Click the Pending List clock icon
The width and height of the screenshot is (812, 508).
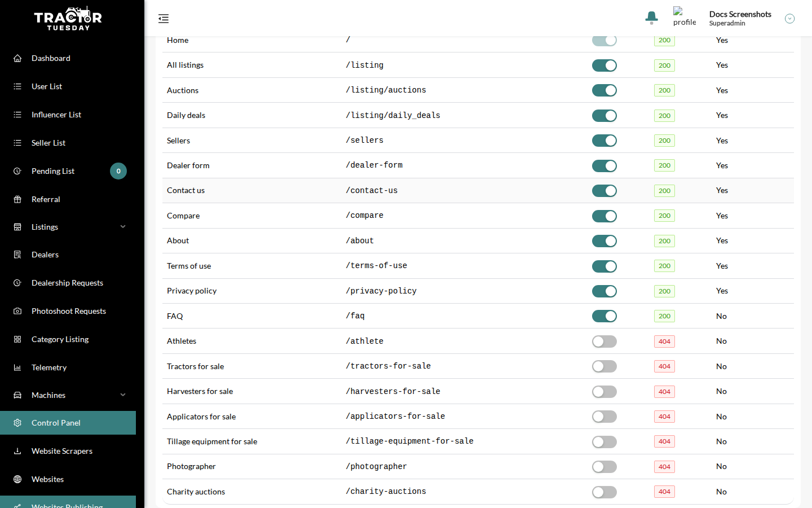tap(17, 171)
